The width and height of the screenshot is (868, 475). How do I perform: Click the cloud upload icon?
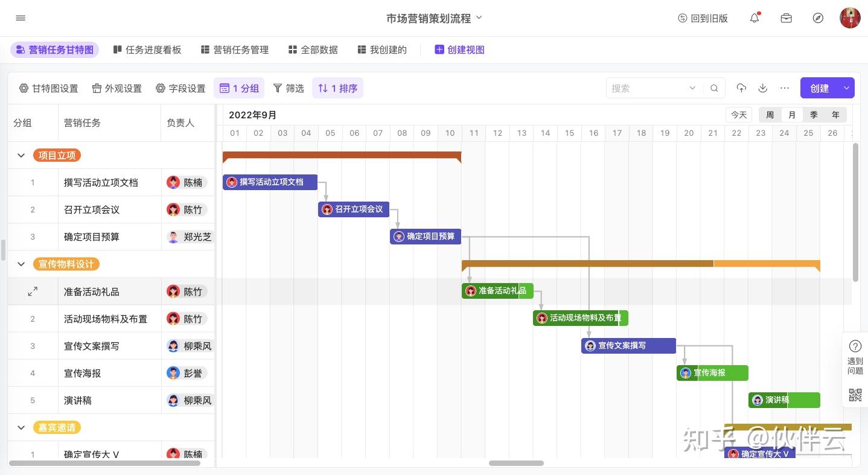click(x=741, y=88)
